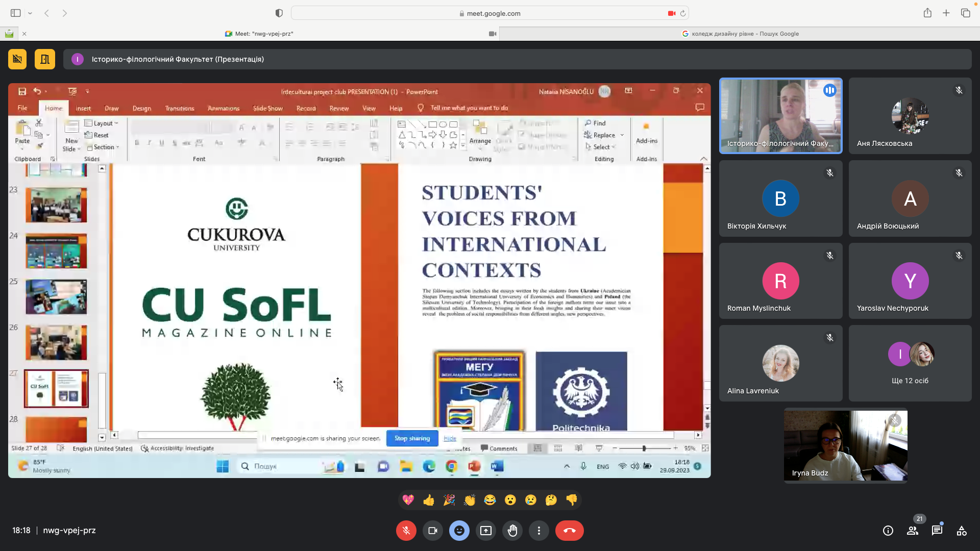Click the Undo arrow in PowerPoint
This screenshot has width=980, height=551.
(x=37, y=91)
